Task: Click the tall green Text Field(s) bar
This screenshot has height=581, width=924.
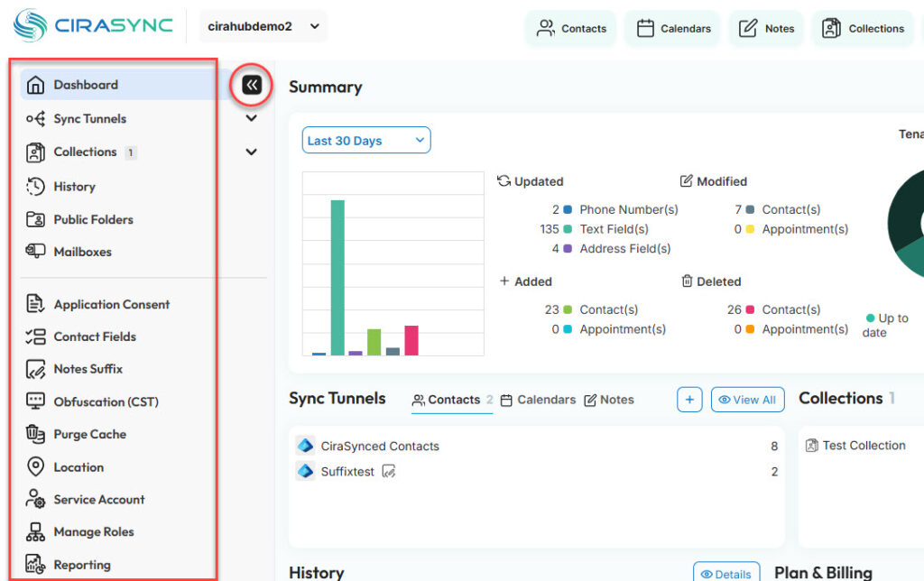Action: point(337,278)
